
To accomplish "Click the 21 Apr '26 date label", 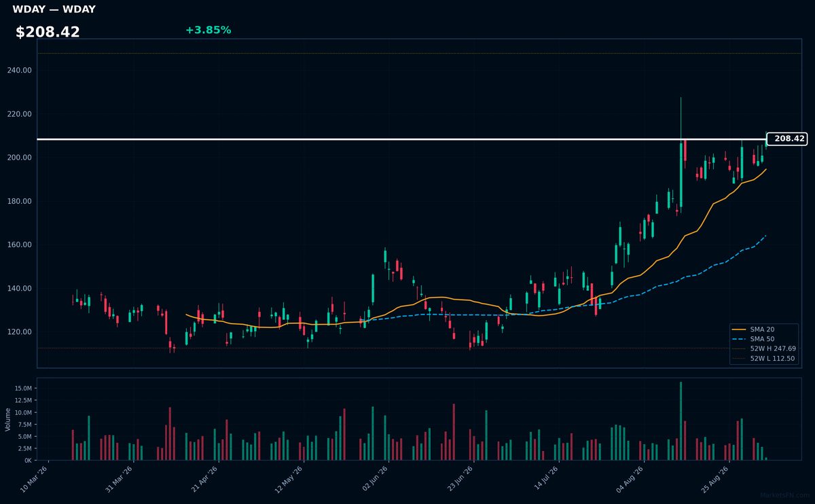I will click(204, 479).
